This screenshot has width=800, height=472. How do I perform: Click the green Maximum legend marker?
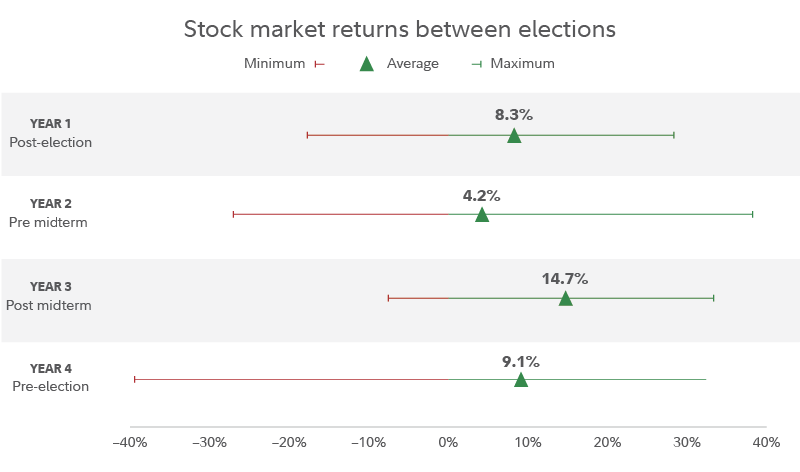(477, 64)
